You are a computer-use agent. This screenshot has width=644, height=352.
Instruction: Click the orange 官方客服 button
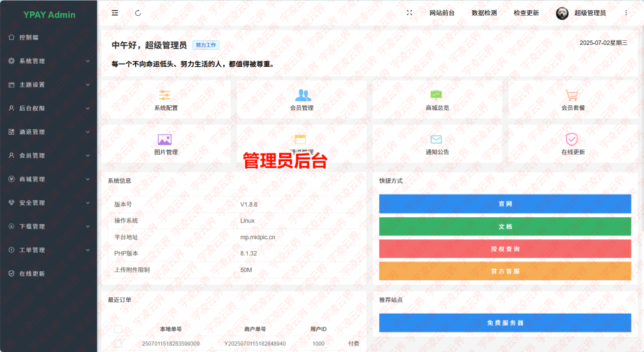point(505,271)
